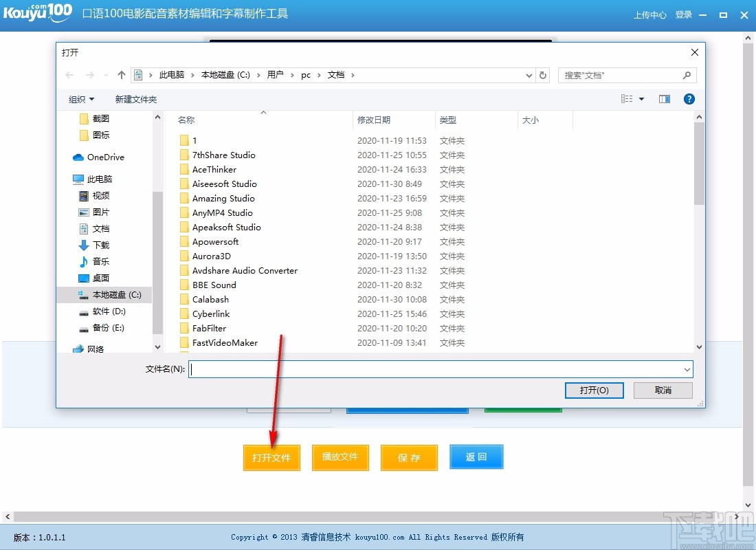Select the Aurora3D folder

click(205, 256)
